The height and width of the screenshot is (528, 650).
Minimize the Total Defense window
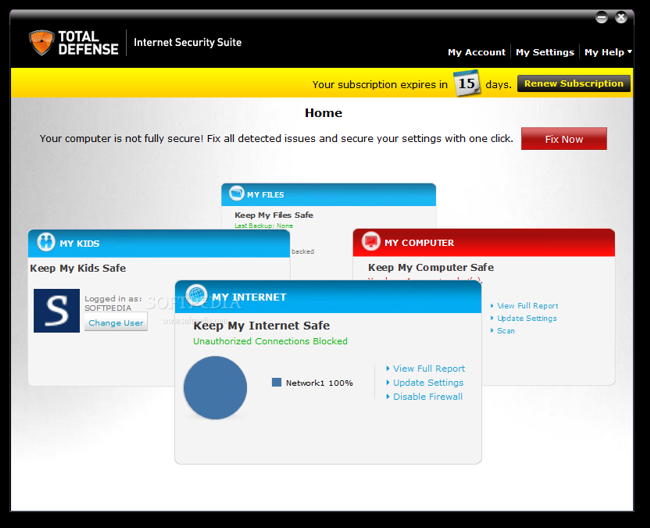[601, 18]
